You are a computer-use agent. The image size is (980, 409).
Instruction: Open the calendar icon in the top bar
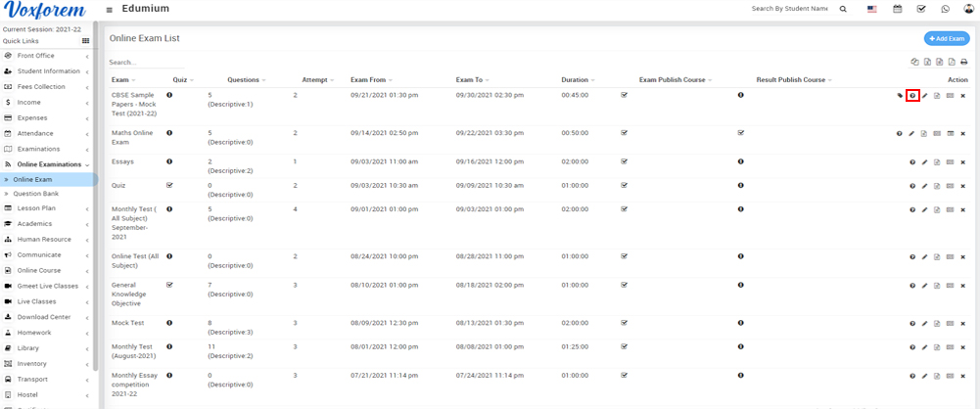pyautogui.click(x=898, y=9)
